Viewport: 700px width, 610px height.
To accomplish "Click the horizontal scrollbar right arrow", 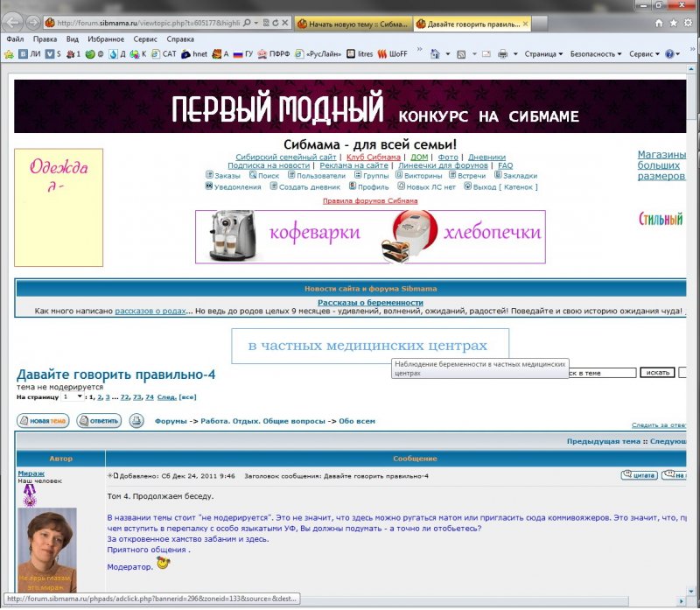I will pyautogui.click(x=682, y=601).
